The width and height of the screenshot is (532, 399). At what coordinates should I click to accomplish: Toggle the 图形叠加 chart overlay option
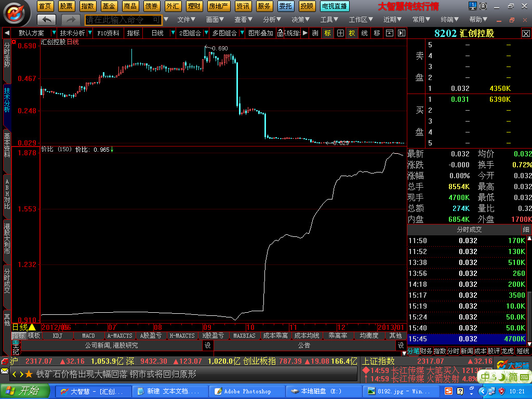[x=261, y=33]
